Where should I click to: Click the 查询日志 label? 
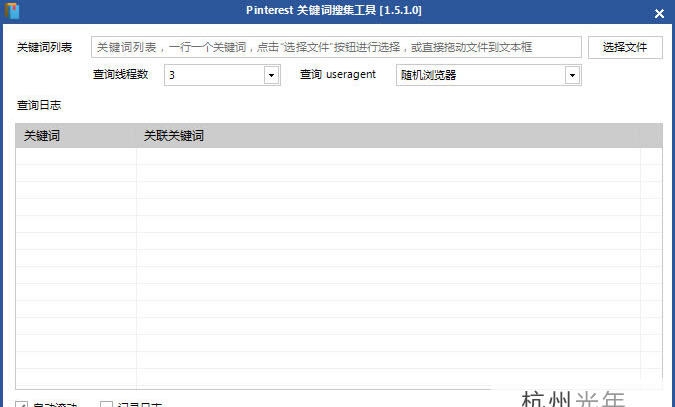tap(39, 105)
